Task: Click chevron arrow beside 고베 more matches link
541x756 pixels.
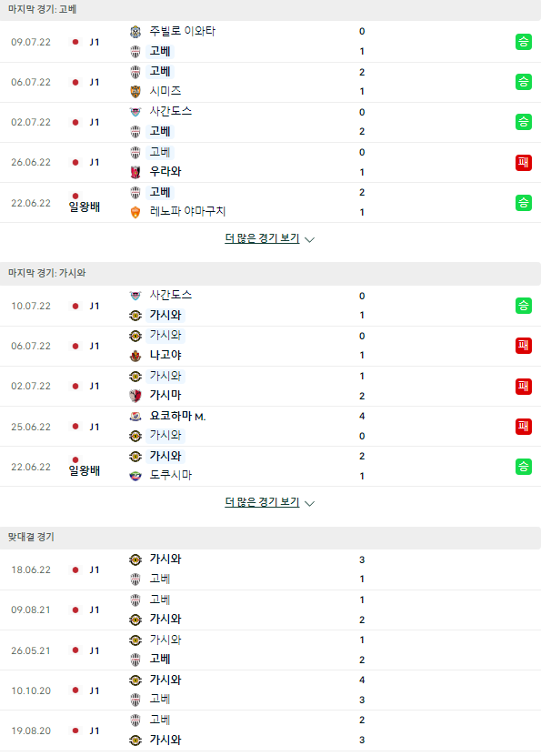Action: [310, 239]
